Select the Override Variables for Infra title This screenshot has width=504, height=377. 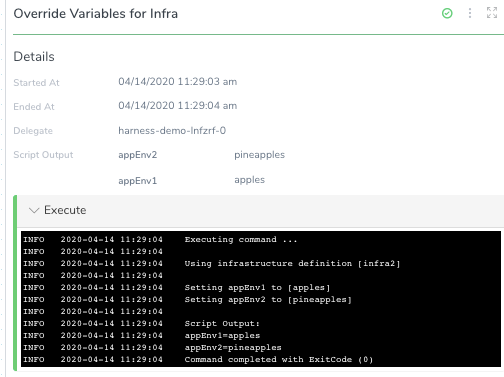coord(96,14)
